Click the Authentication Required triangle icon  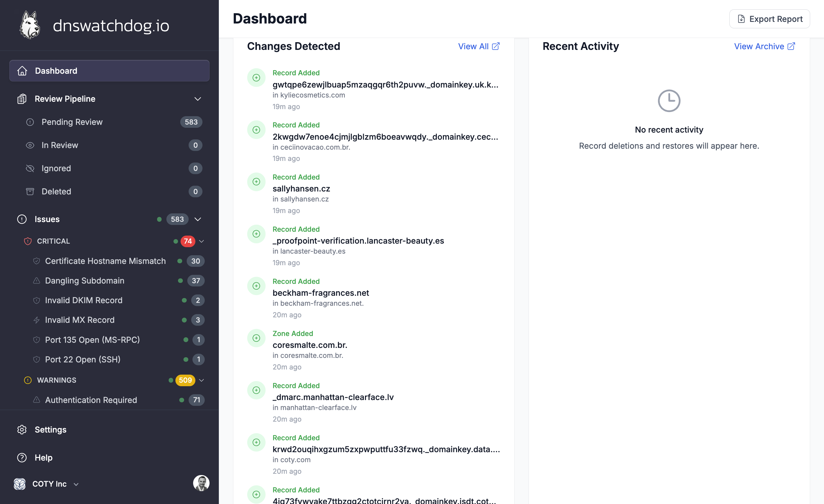coord(37,400)
